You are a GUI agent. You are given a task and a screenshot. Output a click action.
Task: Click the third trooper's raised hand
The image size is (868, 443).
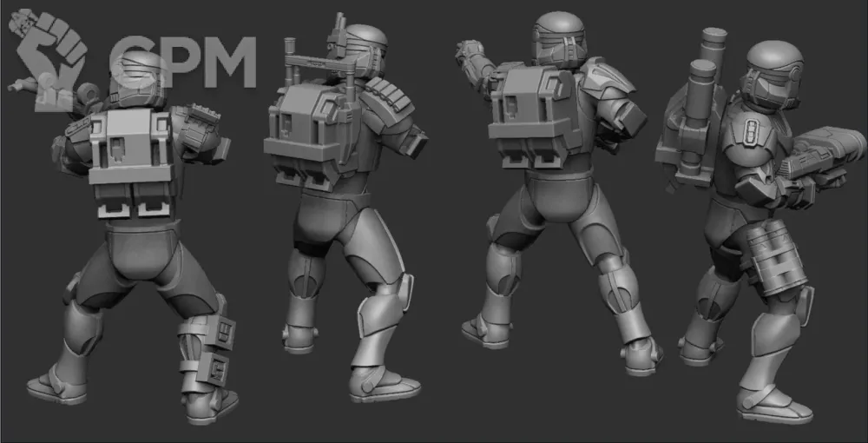click(469, 54)
